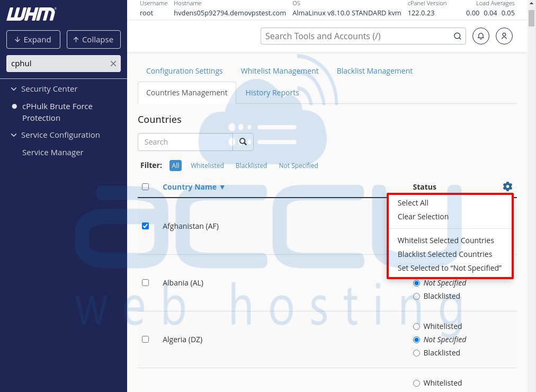
Task: Click hostname hvdens05p92794.demovpstest.com
Action: point(230,13)
